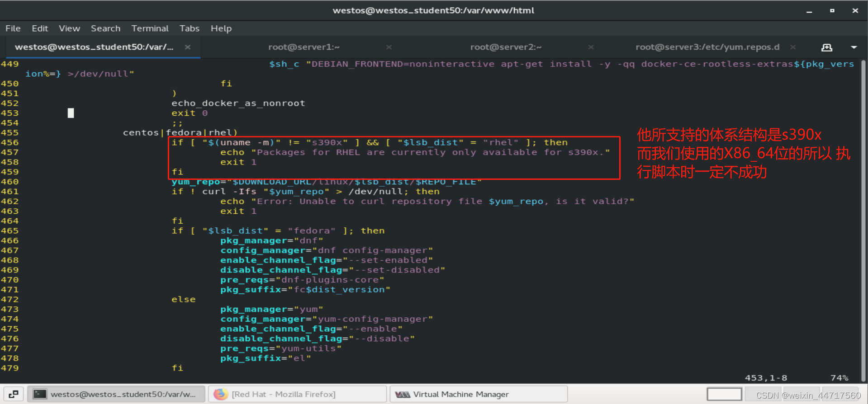The width and height of the screenshot is (868, 404).
Task: Click 'disable_channel_flag="--disable"' line
Action: click(318, 339)
